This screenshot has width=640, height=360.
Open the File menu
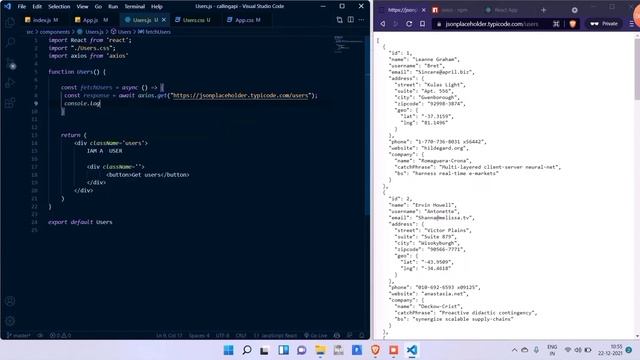[x=22, y=7]
